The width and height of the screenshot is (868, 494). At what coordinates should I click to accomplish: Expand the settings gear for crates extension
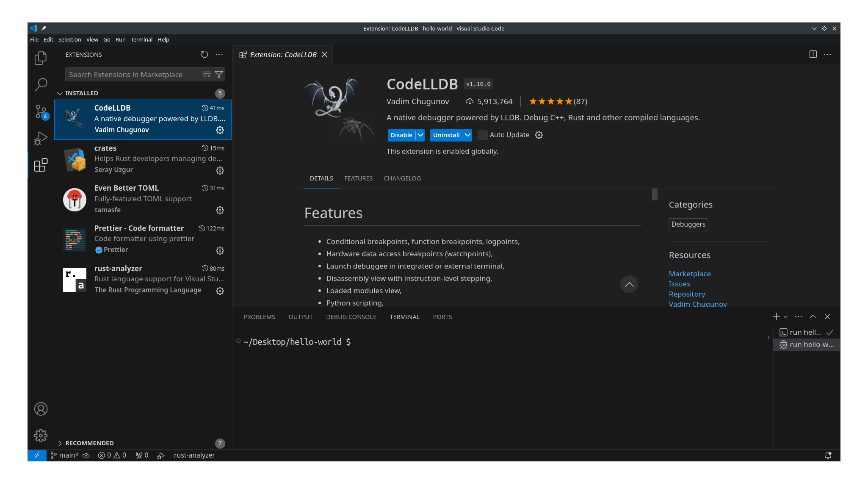[220, 170]
